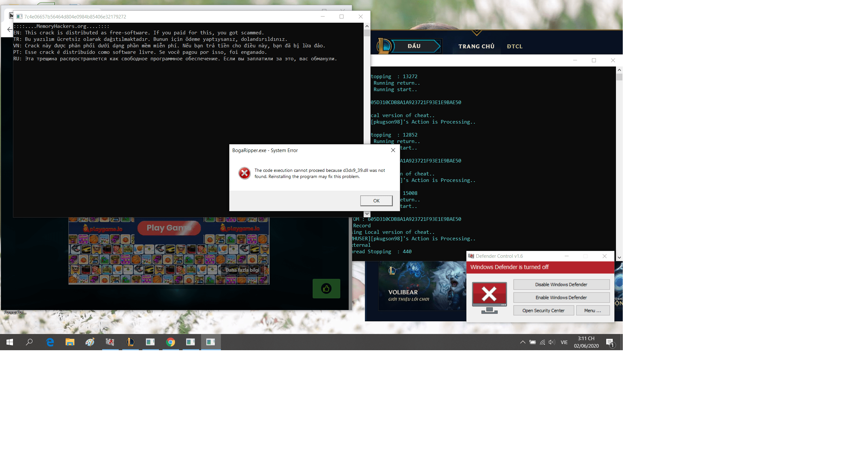
Task: Click the back arrow behind the console window
Action: tap(9, 30)
